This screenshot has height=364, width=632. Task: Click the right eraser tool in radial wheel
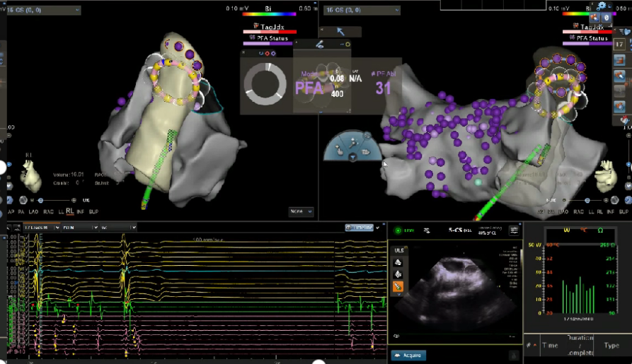point(366,152)
